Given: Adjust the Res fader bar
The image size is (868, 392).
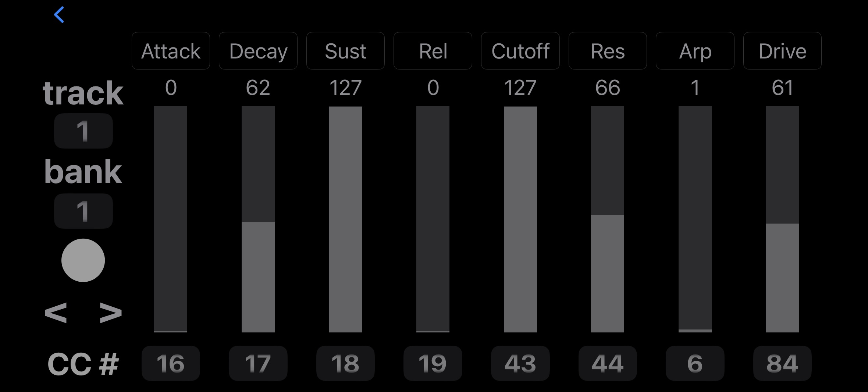Looking at the screenshot, I should coord(608,219).
